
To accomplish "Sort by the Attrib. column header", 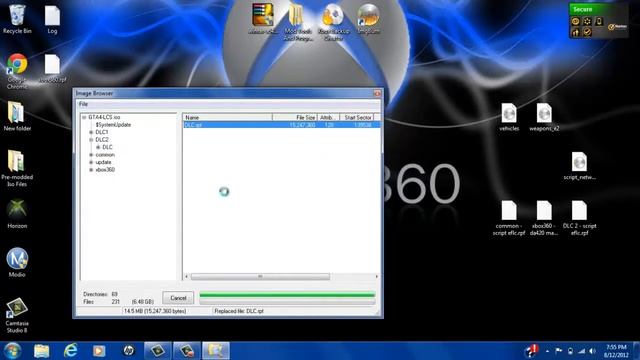I will click(328, 118).
